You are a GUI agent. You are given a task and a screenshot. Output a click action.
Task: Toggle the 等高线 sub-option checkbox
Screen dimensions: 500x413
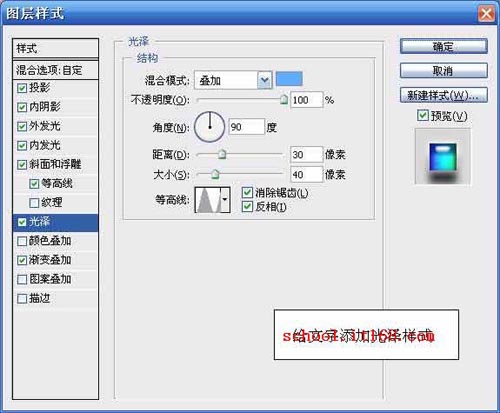tap(34, 184)
